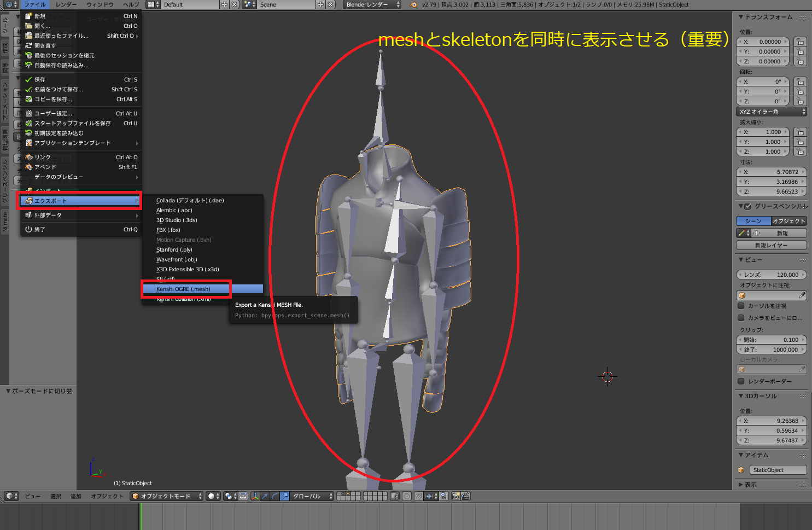Select エクスポート in the File menu
Screen dimensions: 812x530
(x=81, y=201)
